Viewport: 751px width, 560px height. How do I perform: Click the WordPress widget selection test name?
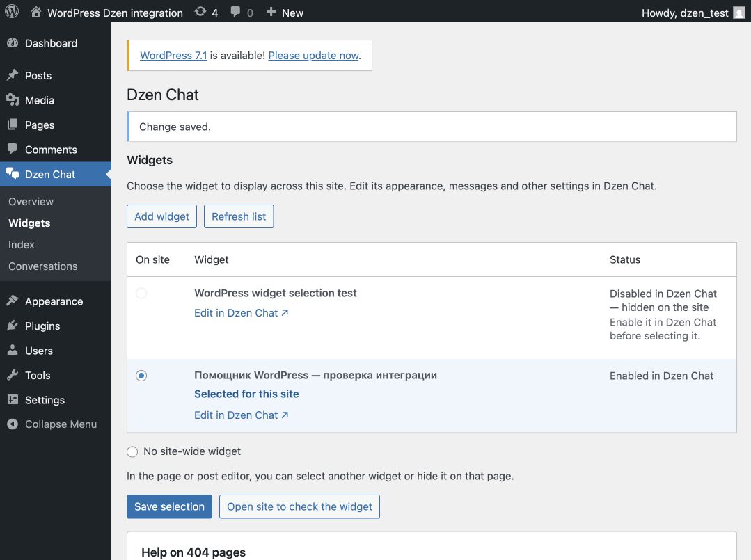coord(276,293)
